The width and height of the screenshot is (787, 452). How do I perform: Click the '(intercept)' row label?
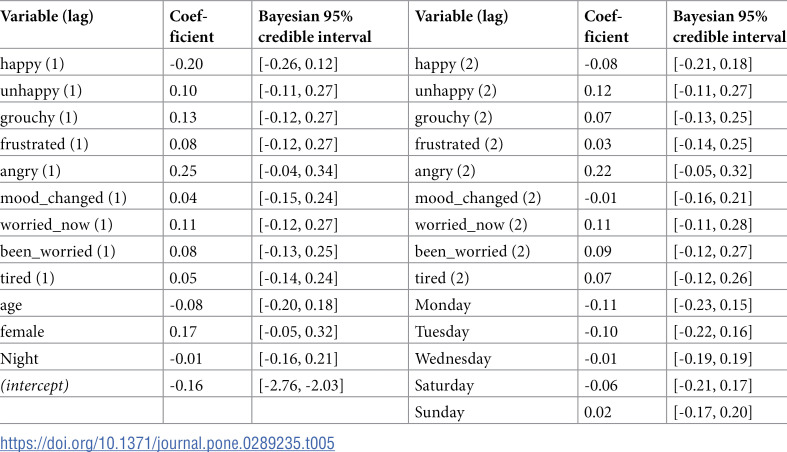(35, 385)
